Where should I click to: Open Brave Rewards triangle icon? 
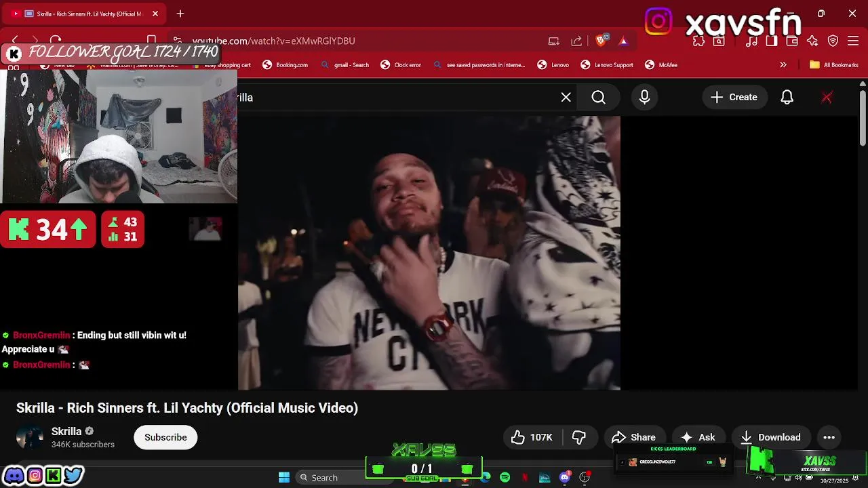coord(623,41)
